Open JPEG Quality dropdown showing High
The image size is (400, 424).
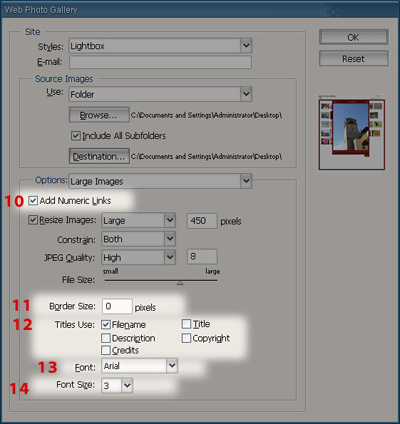(x=138, y=257)
